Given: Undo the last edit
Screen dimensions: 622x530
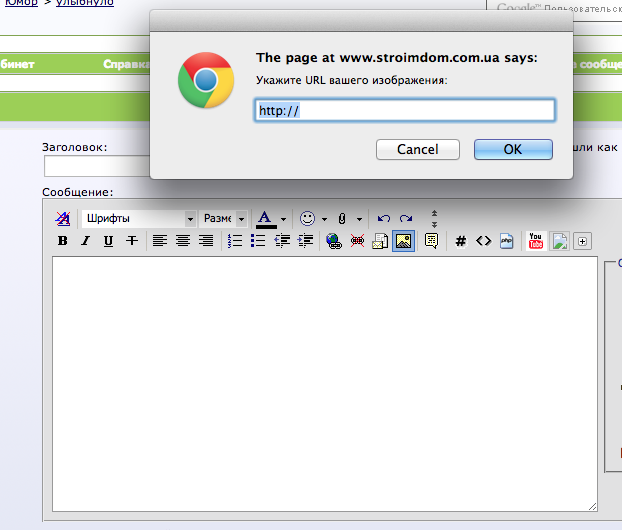Looking at the screenshot, I should (384, 219).
